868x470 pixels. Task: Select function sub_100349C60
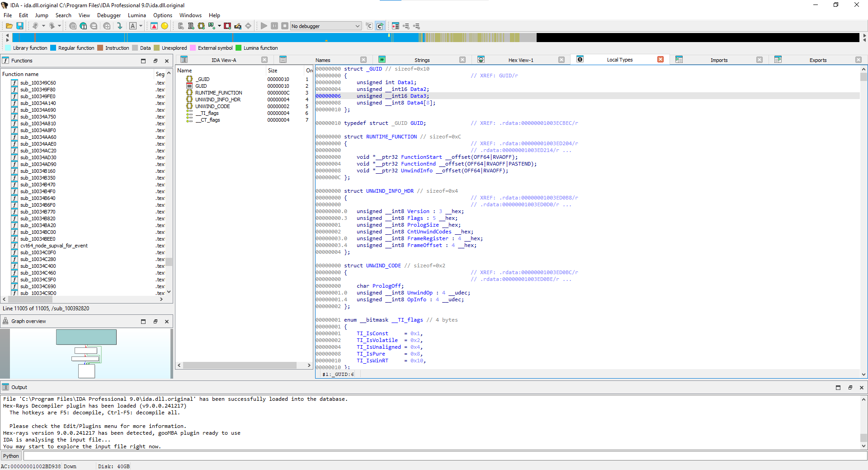tap(38, 83)
